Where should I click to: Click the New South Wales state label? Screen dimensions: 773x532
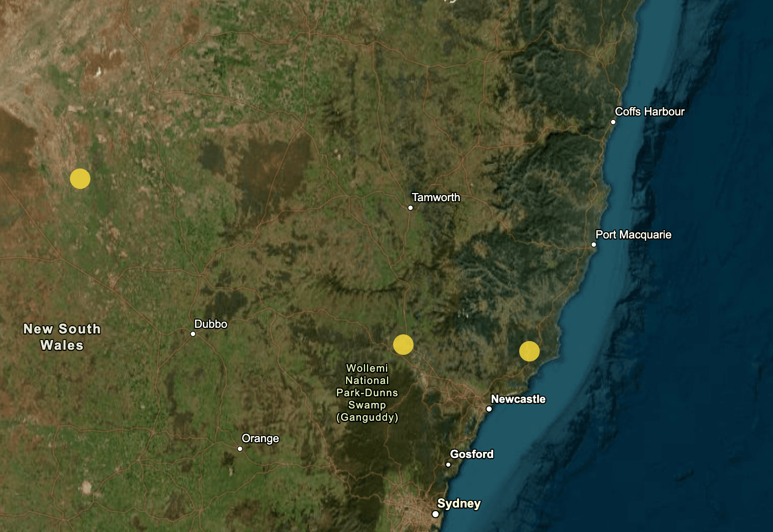pyautogui.click(x=62, y=337)
